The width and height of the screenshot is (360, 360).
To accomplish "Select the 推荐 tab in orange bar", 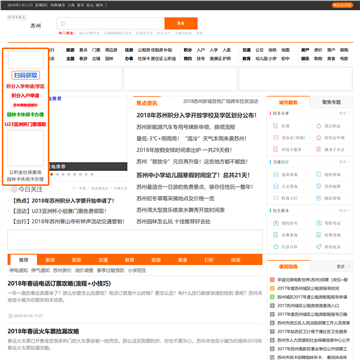I will tap(23, 260).
